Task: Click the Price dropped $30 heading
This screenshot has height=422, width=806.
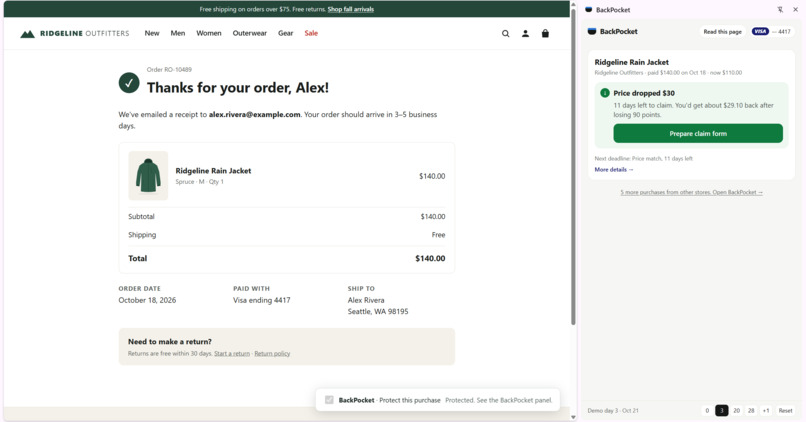Action: coord(644,93)
